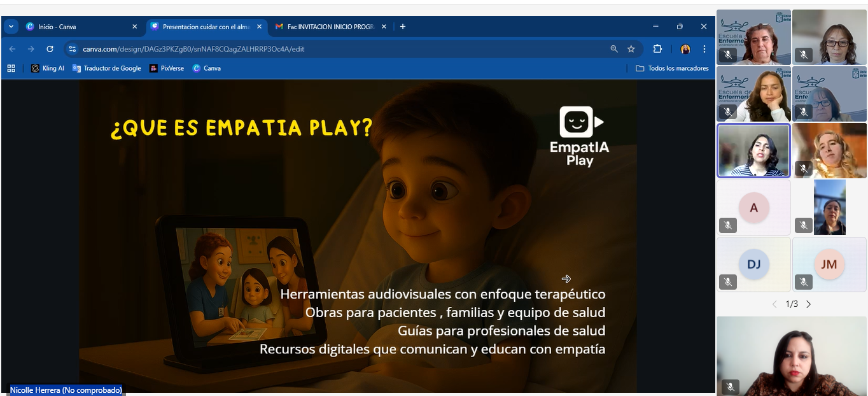Toggle muted mic icon on DJ tile
Image resolution: width=868 pixels, height=396 pixels.
(x=728, y=281)
